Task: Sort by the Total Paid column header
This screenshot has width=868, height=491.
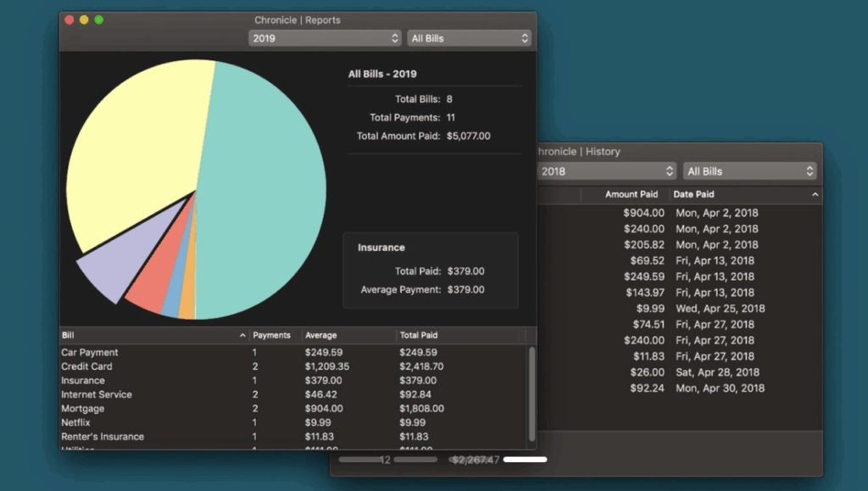Action: [460, 335]
